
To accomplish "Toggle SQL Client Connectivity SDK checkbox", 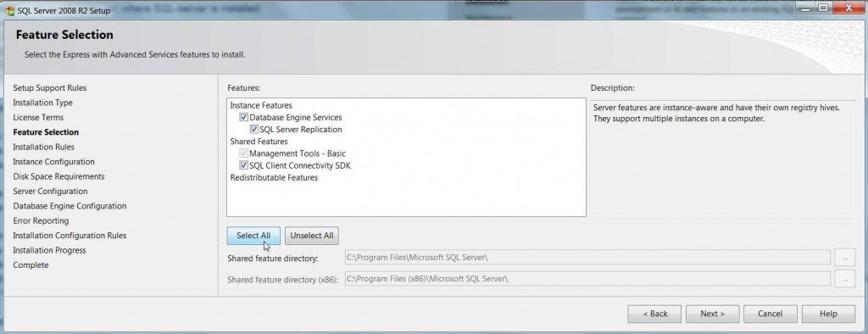I will [243, 165].
